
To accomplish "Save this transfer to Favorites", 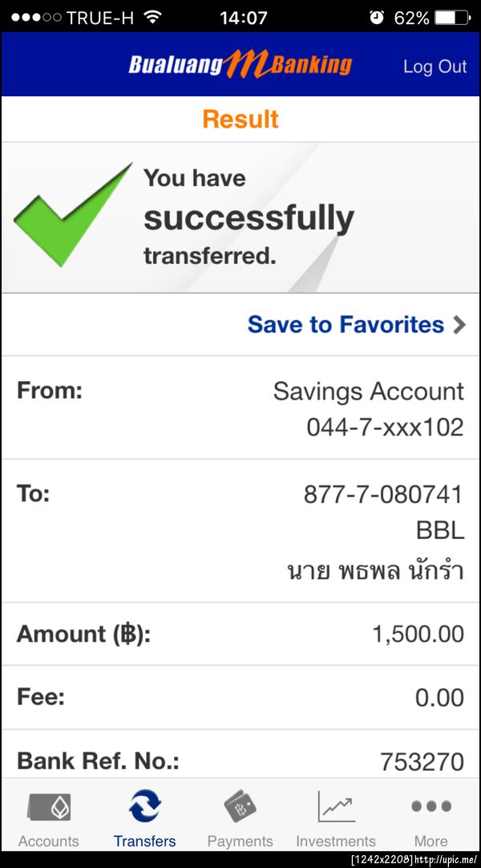I will pos(346,324).
